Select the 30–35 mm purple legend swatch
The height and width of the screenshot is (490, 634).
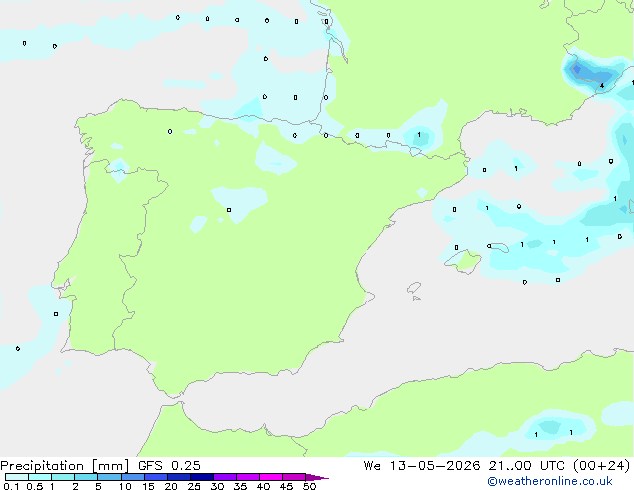point(225,477)
